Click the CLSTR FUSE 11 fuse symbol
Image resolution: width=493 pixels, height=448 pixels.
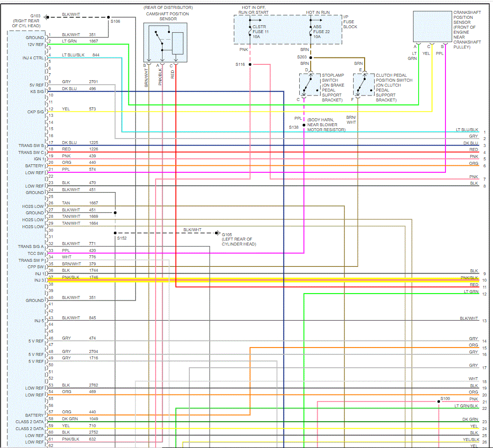tap(250, 31)
